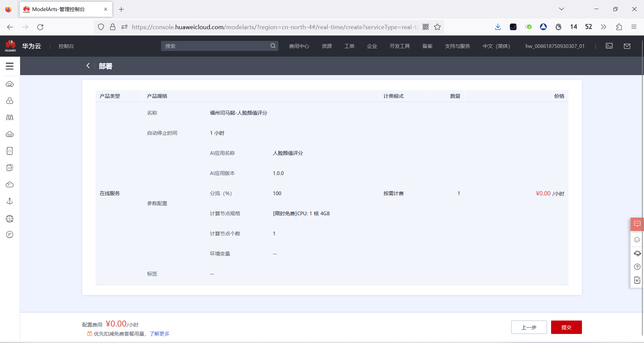The height and width of the screenshot is (343, 644).
Task: Click the [限时免费]CPU: 1 核 4GB value
Action: [x=301, y=214]
